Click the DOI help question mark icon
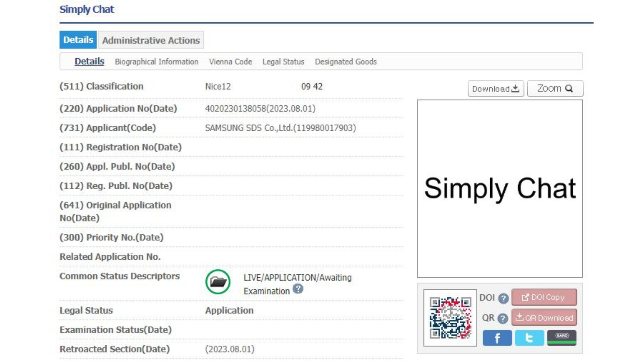Image resolution: width=644 pixels, height=363 pixels. tap(503, 298)
